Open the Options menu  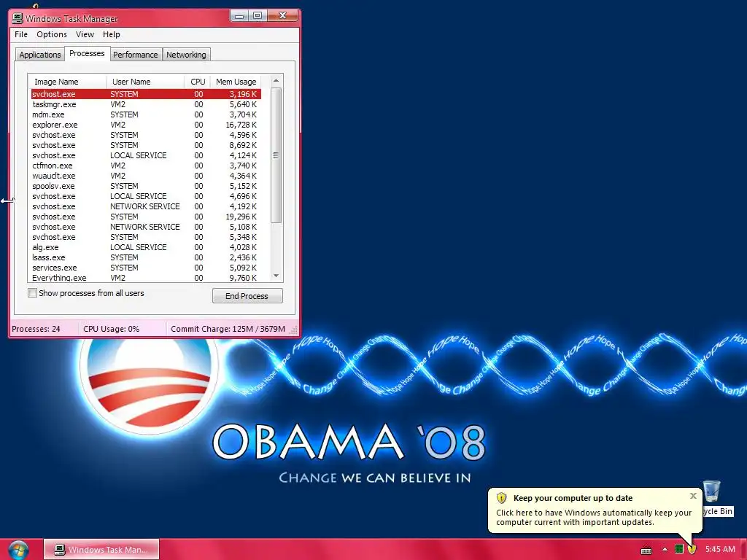click(52, 34)
